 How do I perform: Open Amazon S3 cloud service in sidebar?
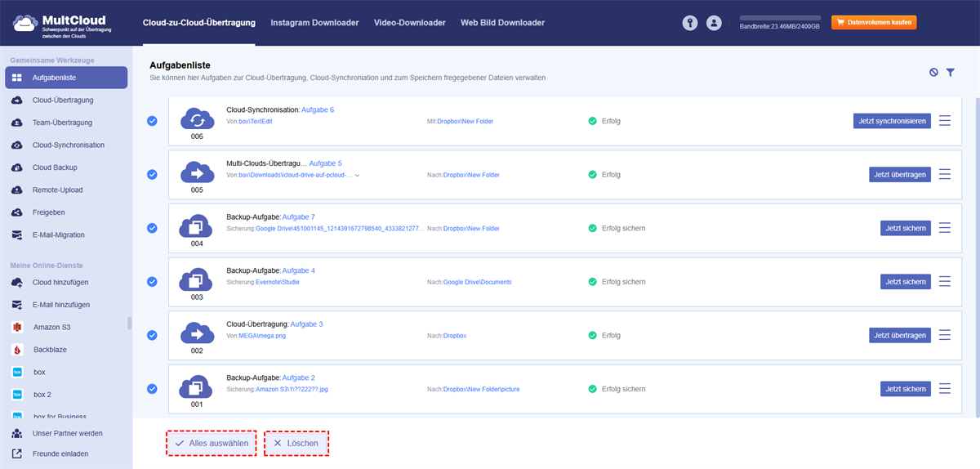51,327
